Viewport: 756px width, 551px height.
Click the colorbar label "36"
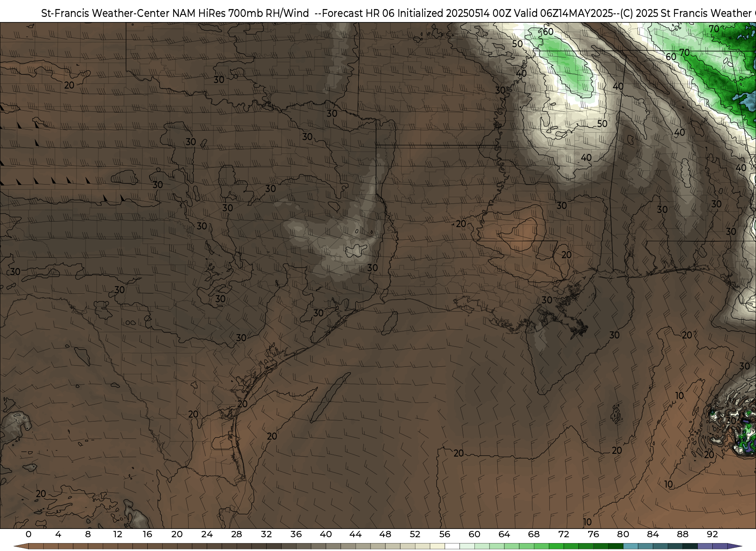296,534
